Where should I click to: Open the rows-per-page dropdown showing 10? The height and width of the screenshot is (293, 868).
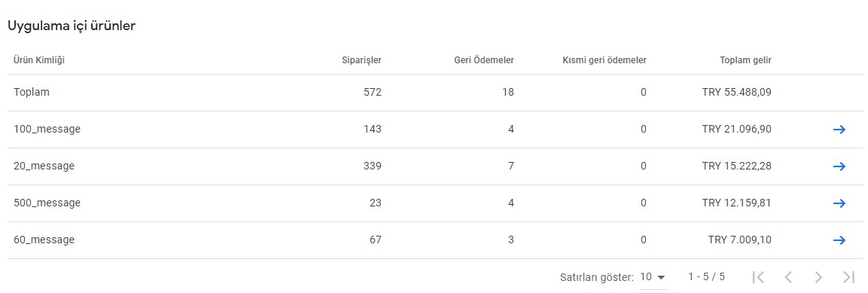pos(653,277)
